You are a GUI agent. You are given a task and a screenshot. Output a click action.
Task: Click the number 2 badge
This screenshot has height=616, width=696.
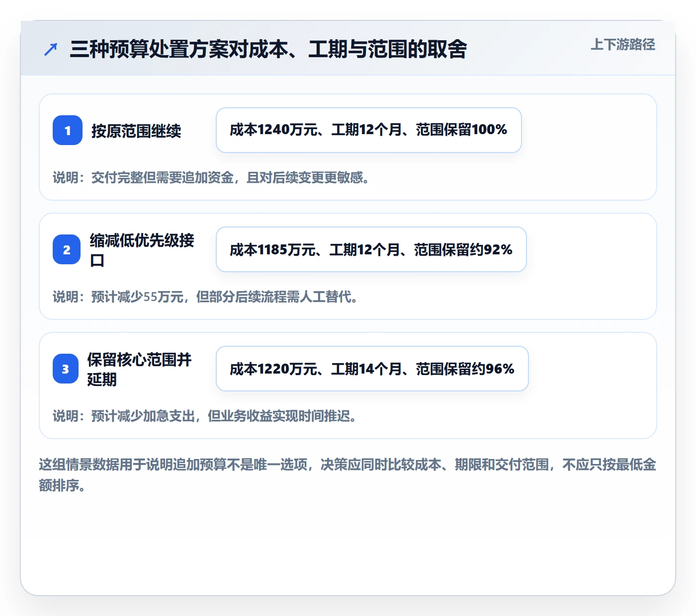pyautogui.click(x=67, y=249)
